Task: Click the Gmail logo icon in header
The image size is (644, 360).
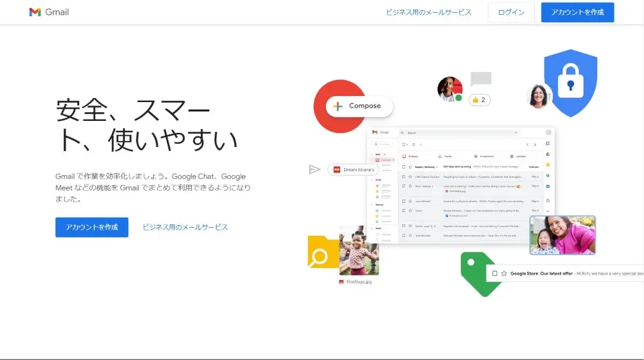Action: (x=35, y=12)
